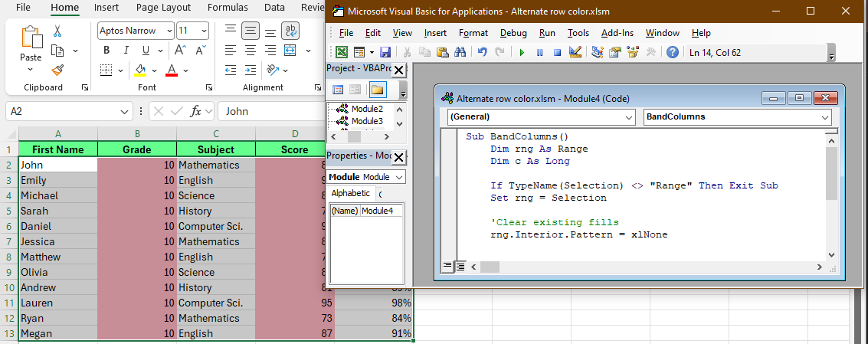
Task: Click the Align Right icon in Excel ribbon
Action: click(x=270, y=51)
